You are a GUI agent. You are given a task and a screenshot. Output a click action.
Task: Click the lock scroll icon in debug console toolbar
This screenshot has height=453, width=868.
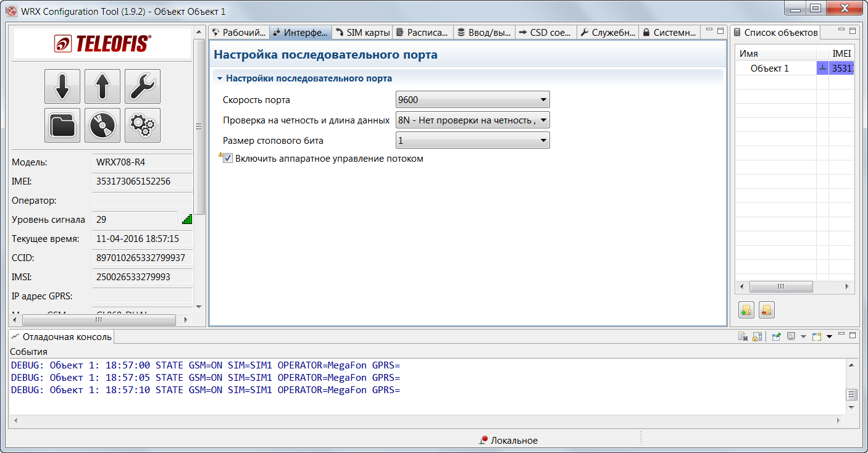coord(756,337)
